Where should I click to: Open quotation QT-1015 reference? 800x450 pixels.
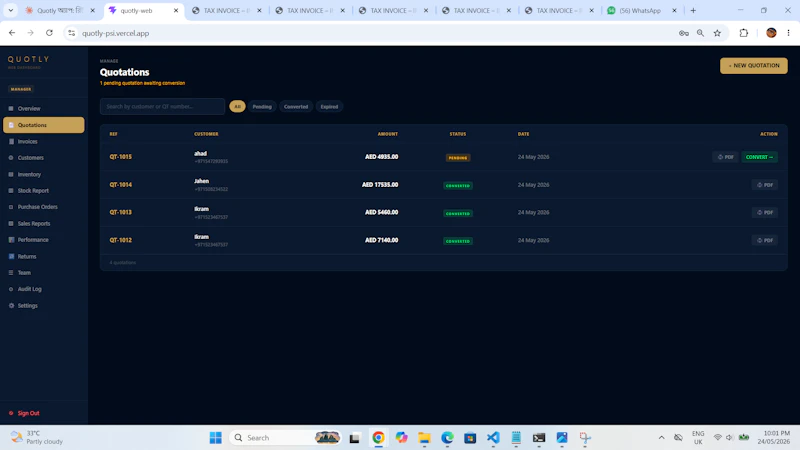click(x=120, y=157)
